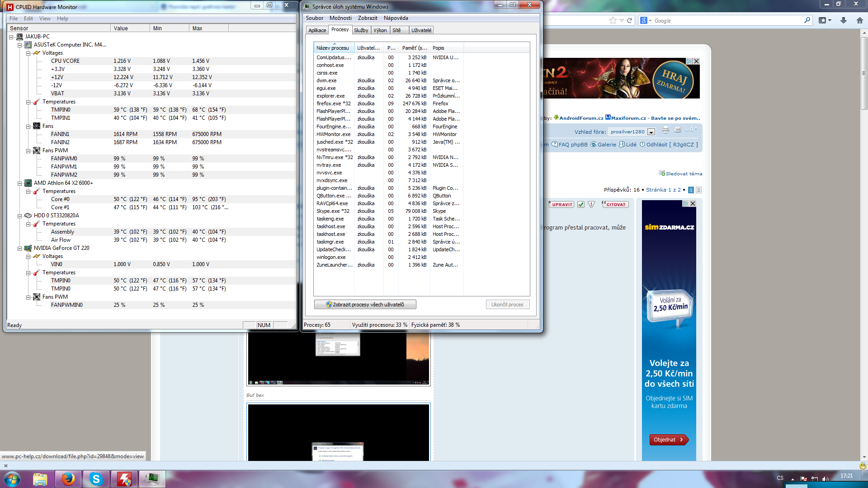Click Google search input field

click(728, 20)
